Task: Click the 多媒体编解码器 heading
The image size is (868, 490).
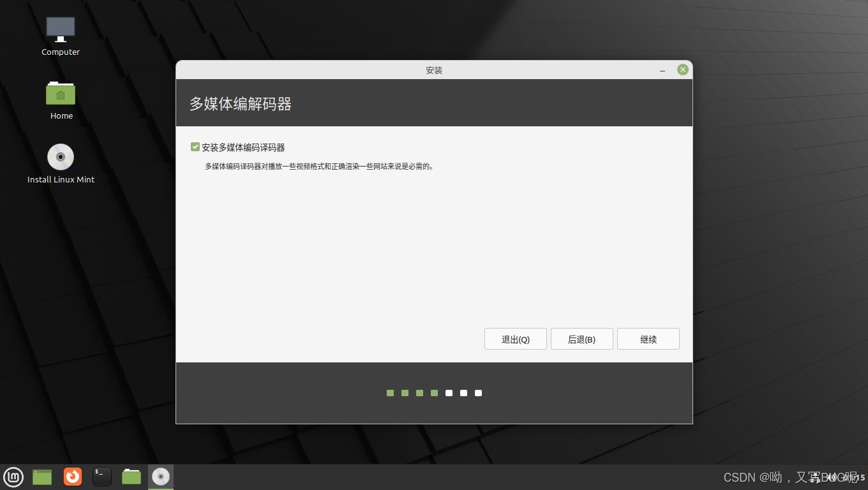Action: point(241,104)
